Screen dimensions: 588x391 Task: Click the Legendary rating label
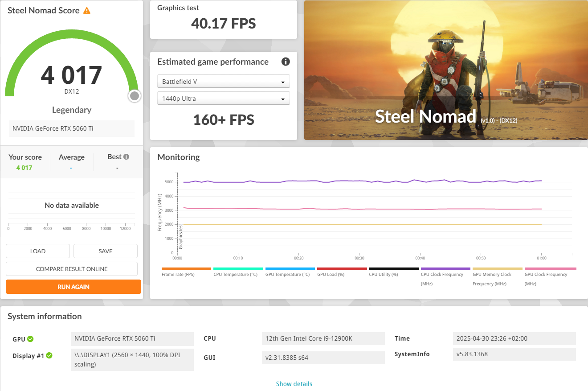tap(72, 110)
